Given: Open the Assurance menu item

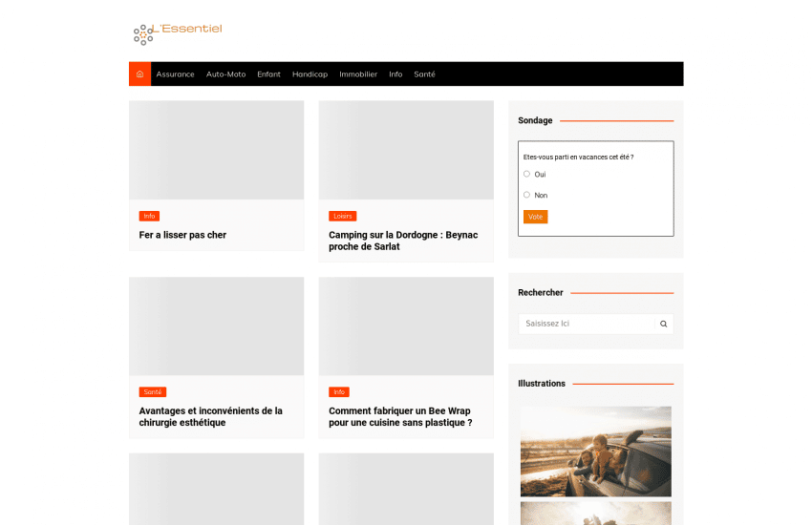Looking at the screenshot, I should [x=175, y=74].
